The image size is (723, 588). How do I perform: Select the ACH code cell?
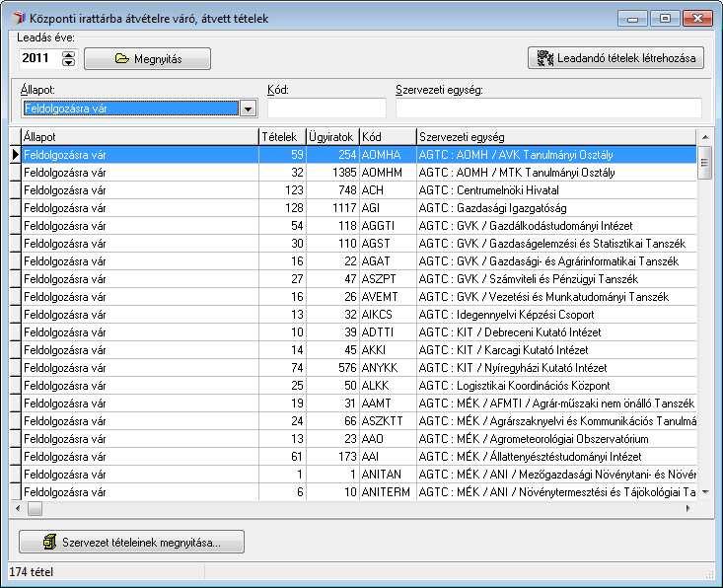coord(388,190)
